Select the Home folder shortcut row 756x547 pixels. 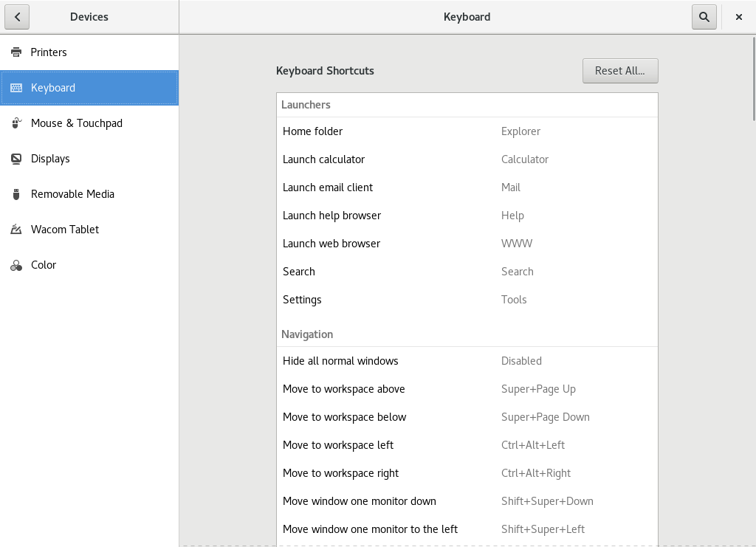[x=467, y=131]
